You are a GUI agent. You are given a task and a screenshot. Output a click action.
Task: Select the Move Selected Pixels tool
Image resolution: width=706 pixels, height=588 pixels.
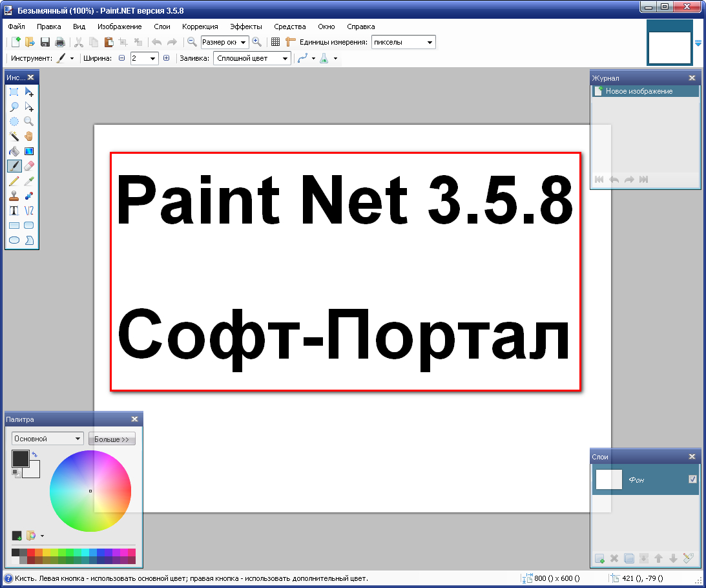point(29,92)
